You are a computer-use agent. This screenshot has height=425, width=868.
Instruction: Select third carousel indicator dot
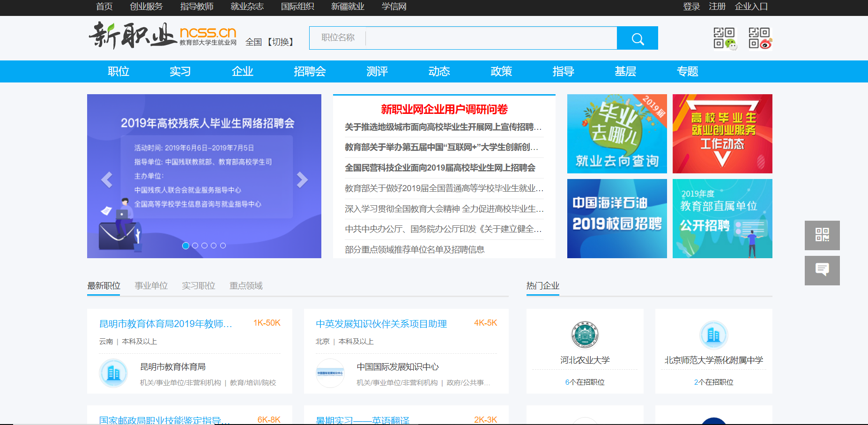pyautogui.click(x=204, y=246)
